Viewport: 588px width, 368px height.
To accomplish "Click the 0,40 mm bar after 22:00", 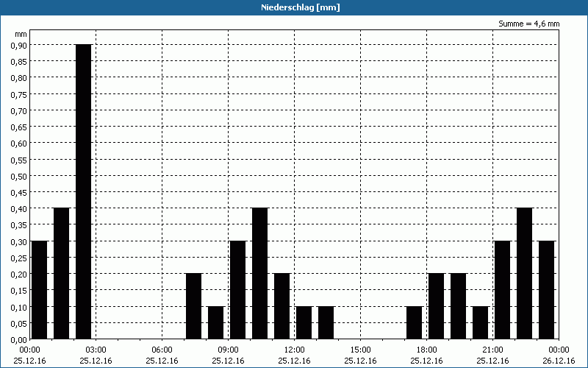I will point(524,273).
